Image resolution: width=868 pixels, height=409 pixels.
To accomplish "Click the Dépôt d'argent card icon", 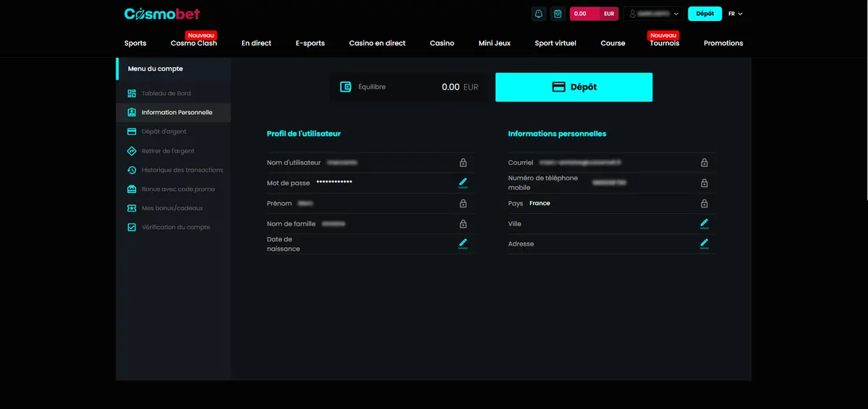I will click(x=132, y=132).
